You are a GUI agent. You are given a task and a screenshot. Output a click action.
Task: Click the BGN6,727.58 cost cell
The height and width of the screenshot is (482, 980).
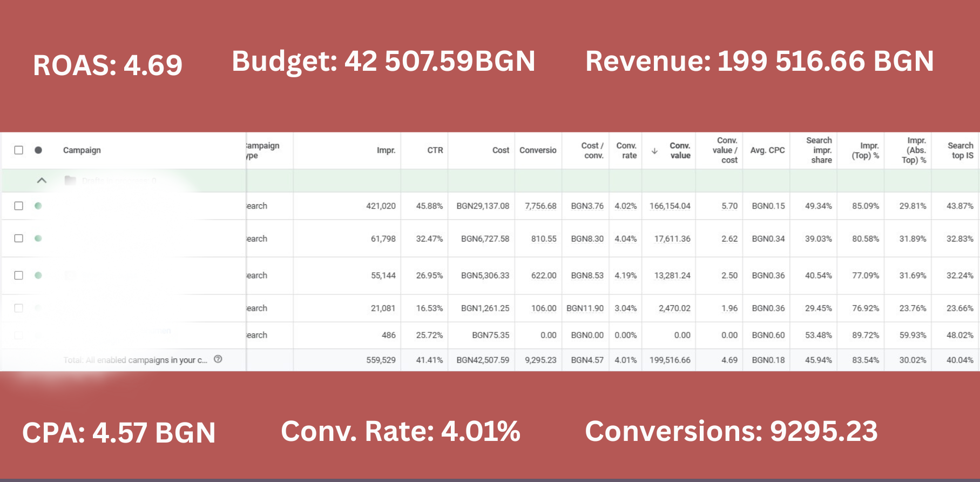click(485, 238)
